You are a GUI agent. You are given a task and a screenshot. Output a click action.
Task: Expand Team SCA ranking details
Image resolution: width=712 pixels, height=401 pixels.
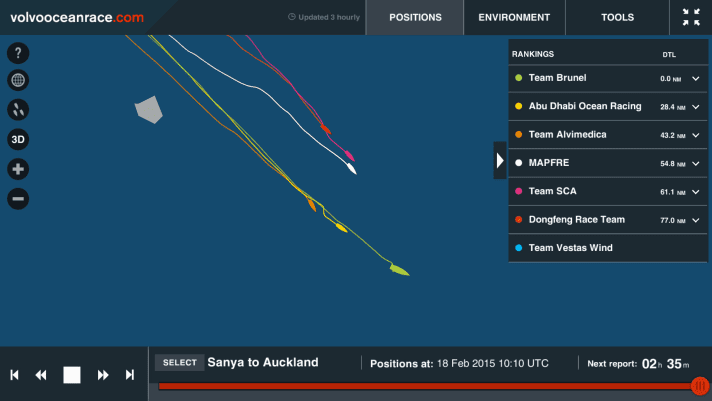tap(696, 192)
